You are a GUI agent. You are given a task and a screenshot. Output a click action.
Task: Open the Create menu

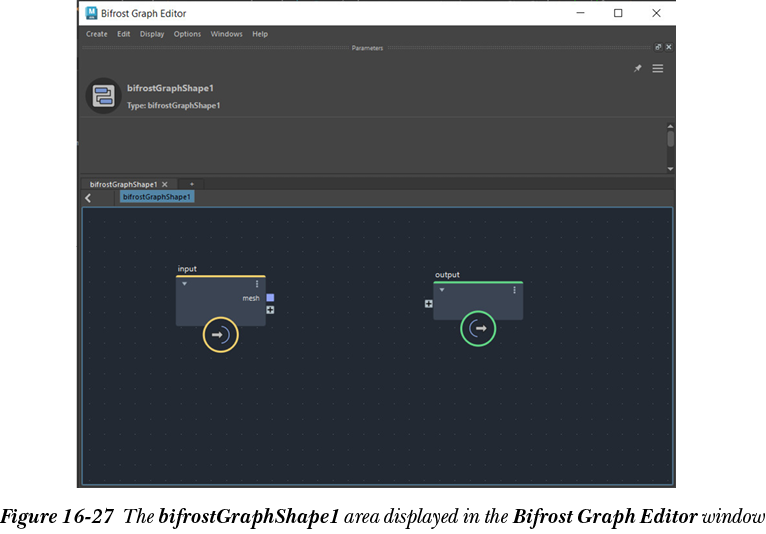[97, 34]
